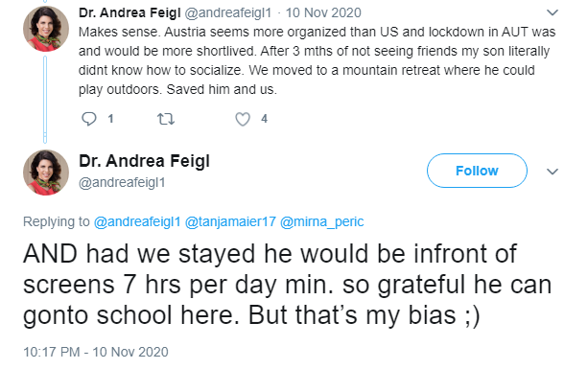Open @andreafeigl1 in the Replying to line
This screenshot has width=588, height=369.
point(137,221)
